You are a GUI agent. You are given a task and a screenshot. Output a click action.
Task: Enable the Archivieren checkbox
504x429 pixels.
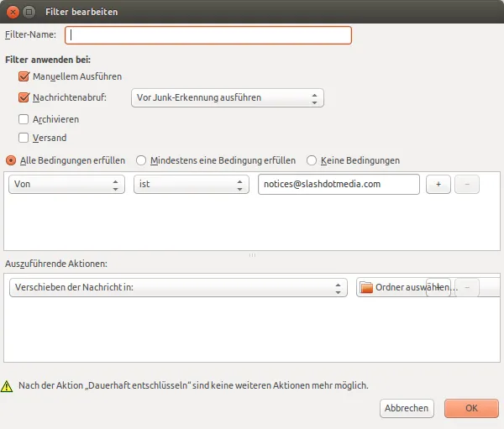click(x=24, y=119)
